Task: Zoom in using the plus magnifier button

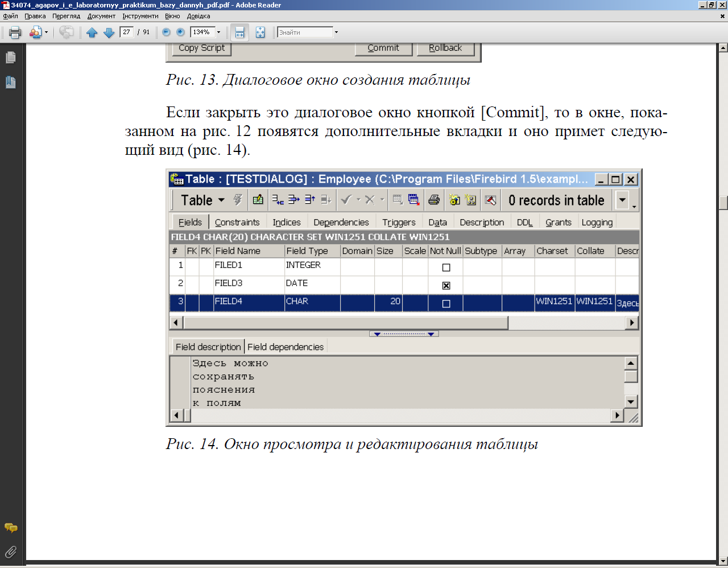Action: click(180, 32)
